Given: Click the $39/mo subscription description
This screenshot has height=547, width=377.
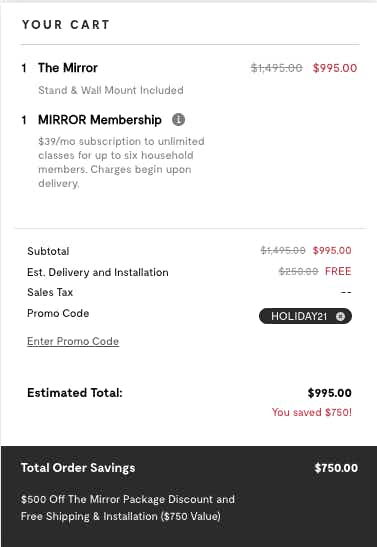Looking at the screenshot, I should pos(121,162).
